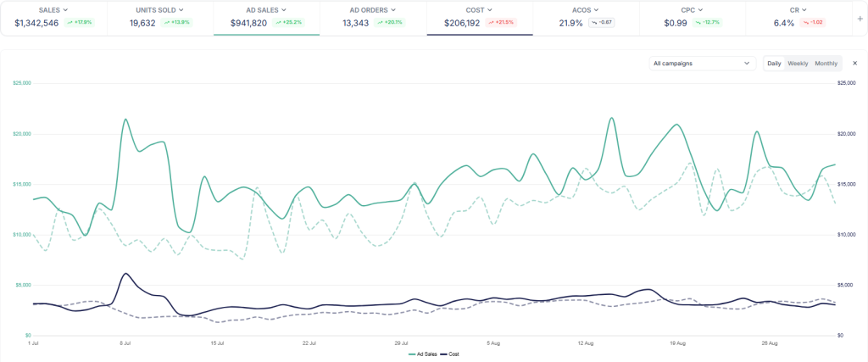Viewport: 868px width, 362px height.
Task: Click the CPC -12.7% trend badge
Action: coord(709,23)
